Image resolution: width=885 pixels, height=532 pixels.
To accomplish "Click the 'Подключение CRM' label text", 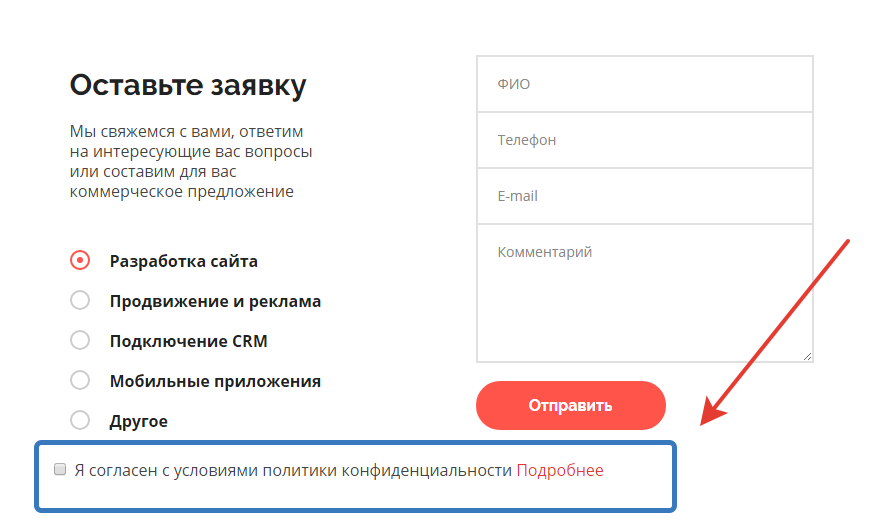I will click(189, 341).
